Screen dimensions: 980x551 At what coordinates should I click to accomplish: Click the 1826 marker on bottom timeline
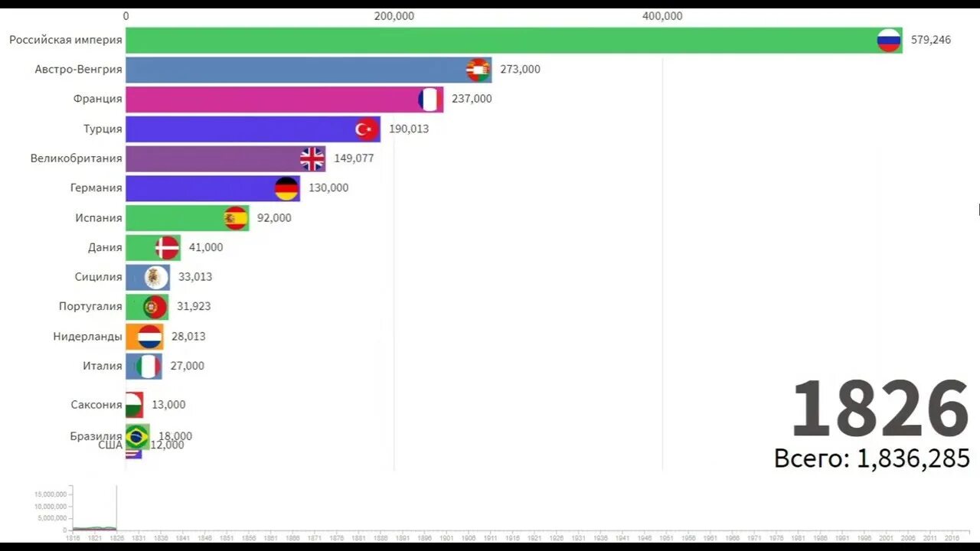pos(116,539)
